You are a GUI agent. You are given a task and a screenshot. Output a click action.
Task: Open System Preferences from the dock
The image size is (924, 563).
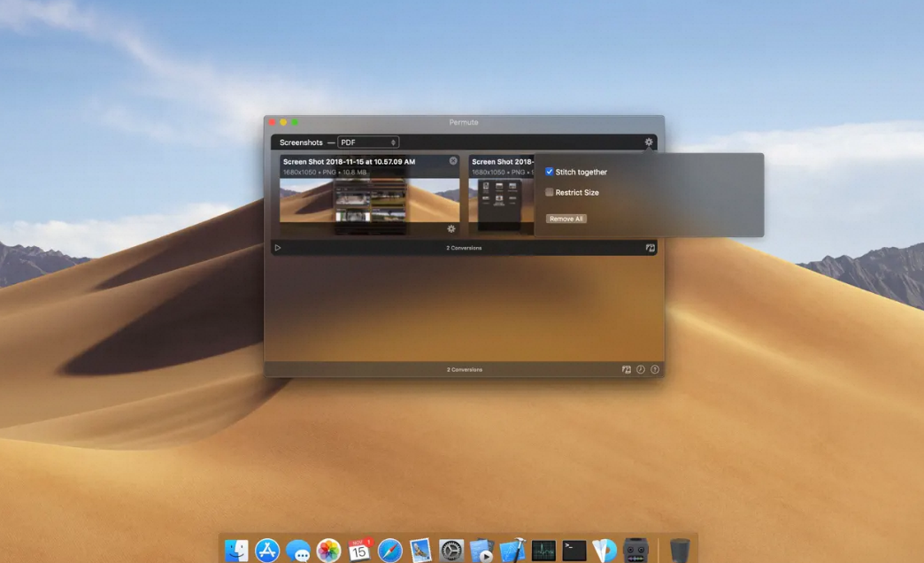(x=451, y=551)
